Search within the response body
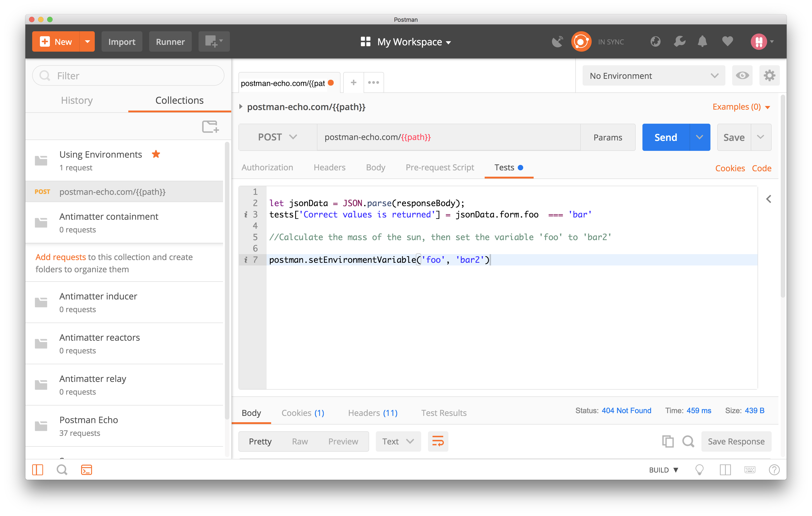812x516 pixels. click(688, 441)
